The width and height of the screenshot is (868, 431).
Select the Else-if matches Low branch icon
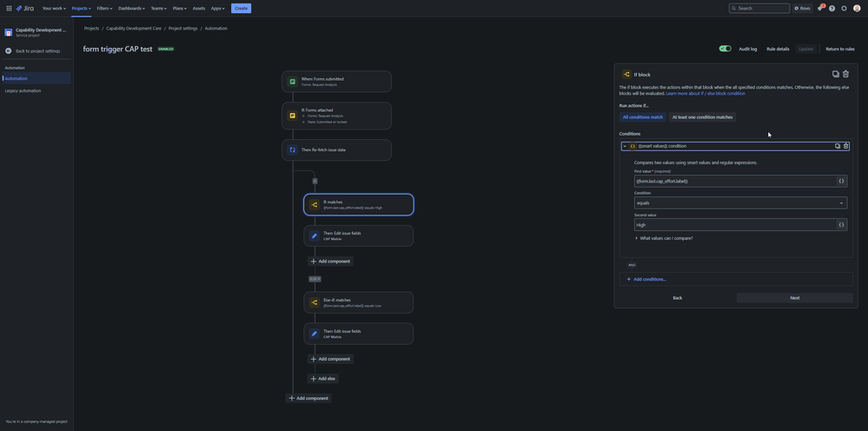pyautogui.click(x=315, y=302)
